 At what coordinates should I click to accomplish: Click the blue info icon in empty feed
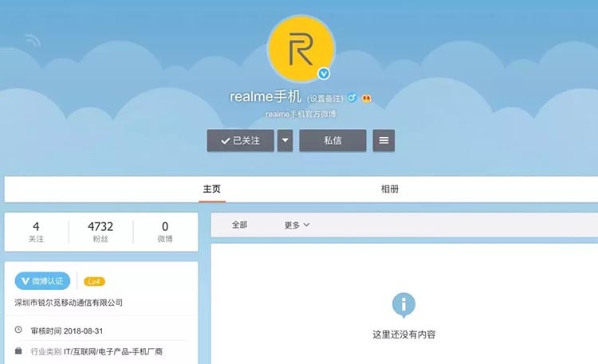pyautogui.click(x=403, y=305)
